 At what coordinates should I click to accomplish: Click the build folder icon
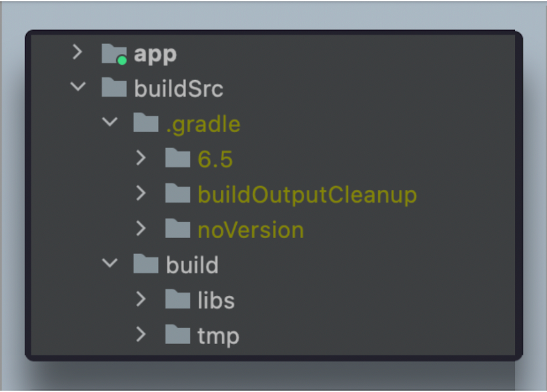point(146,264)
